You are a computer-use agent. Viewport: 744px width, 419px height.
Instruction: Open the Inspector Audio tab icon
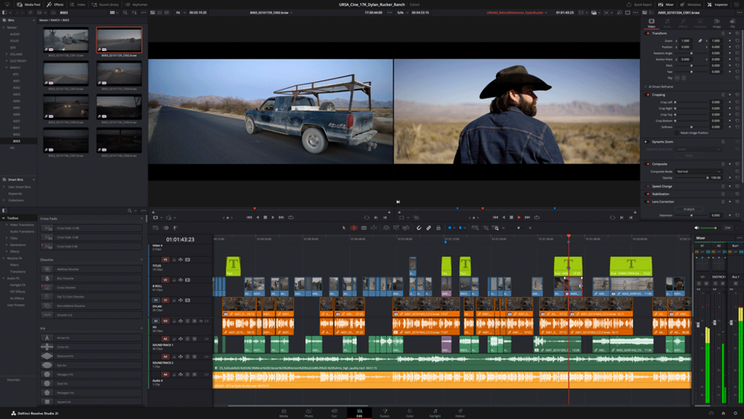pyautogui.click(x=667, y=23)
